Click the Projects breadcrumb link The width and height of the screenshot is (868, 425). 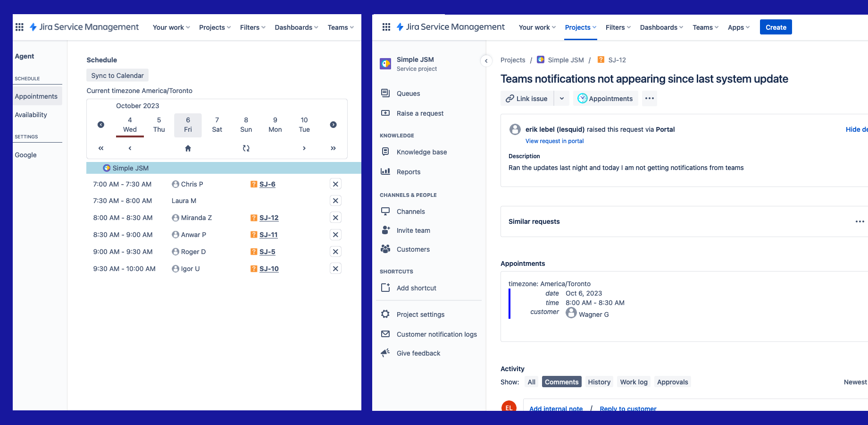pos(513,60)
